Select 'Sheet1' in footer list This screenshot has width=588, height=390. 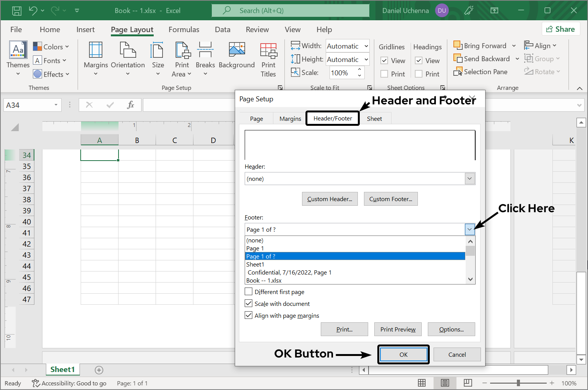(x=255, y=265)
